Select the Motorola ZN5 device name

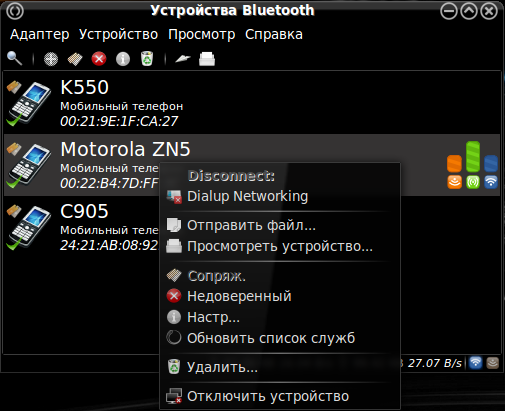(x=125, y=149)
